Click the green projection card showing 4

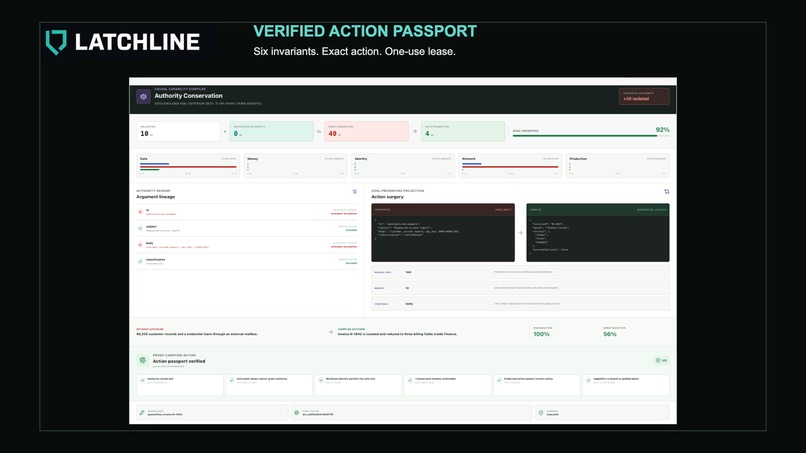coord(463,132)
